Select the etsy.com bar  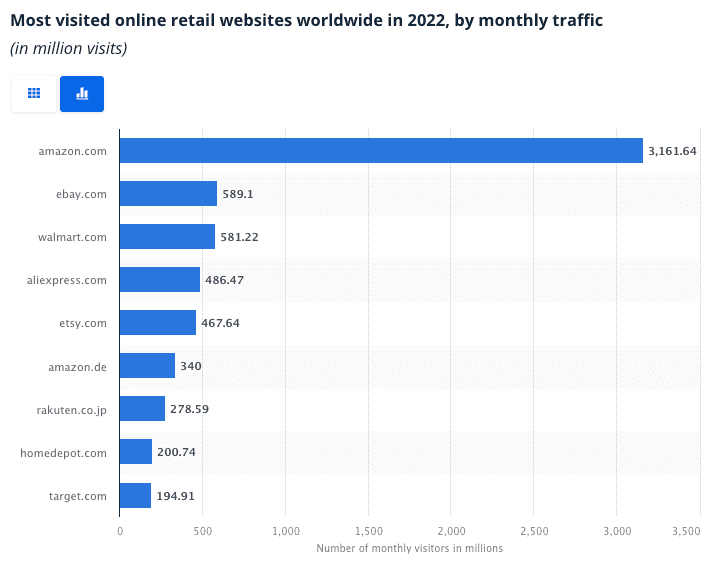(157, 322)
